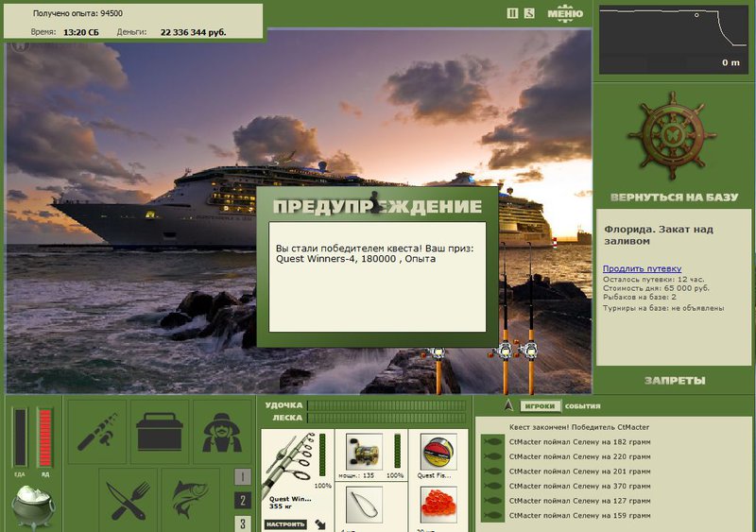Select rod slot number 3
The height and width of the screenshot is (532, 756).
pos(243,523)
